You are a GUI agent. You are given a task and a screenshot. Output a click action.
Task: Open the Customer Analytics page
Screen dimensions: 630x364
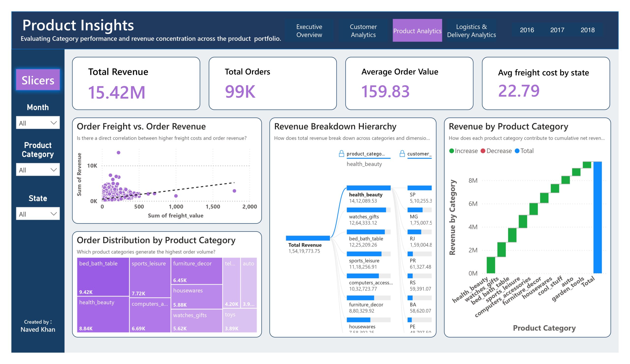point(363,30)
